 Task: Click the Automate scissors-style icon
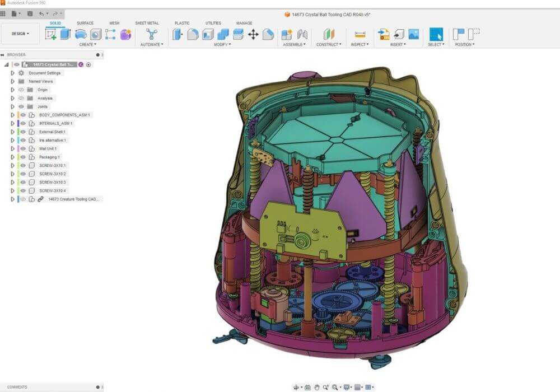tap(152, 34)
